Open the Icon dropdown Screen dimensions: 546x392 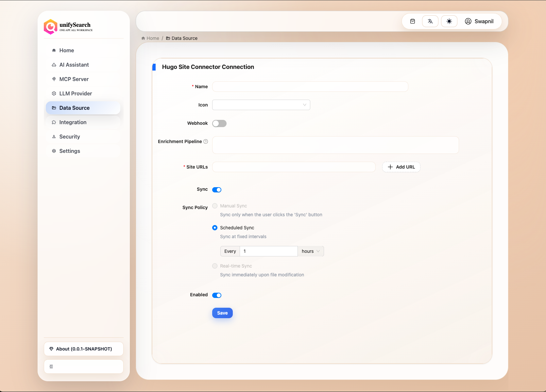click(261, 105)
